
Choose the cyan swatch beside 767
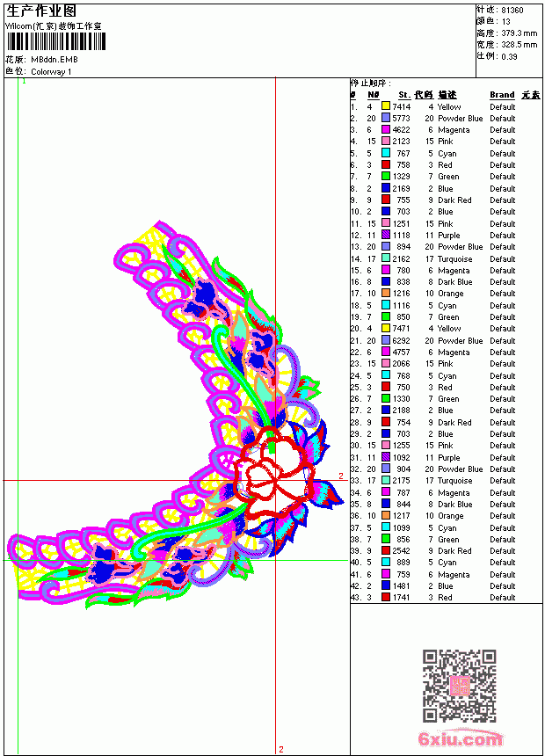(x=386, y=153)
